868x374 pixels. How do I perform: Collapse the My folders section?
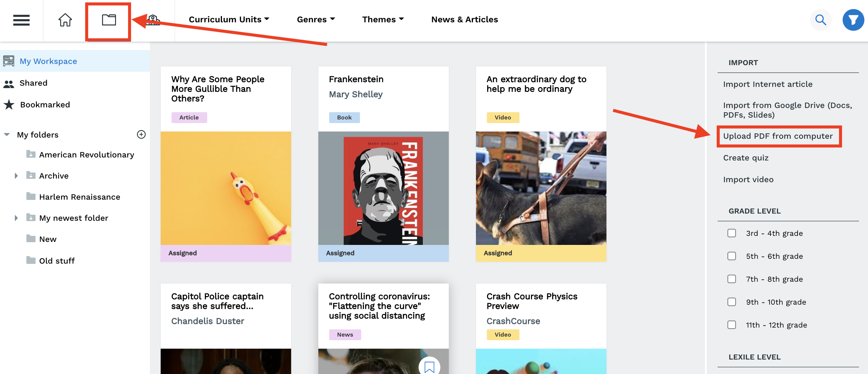(x=7, y=135)
